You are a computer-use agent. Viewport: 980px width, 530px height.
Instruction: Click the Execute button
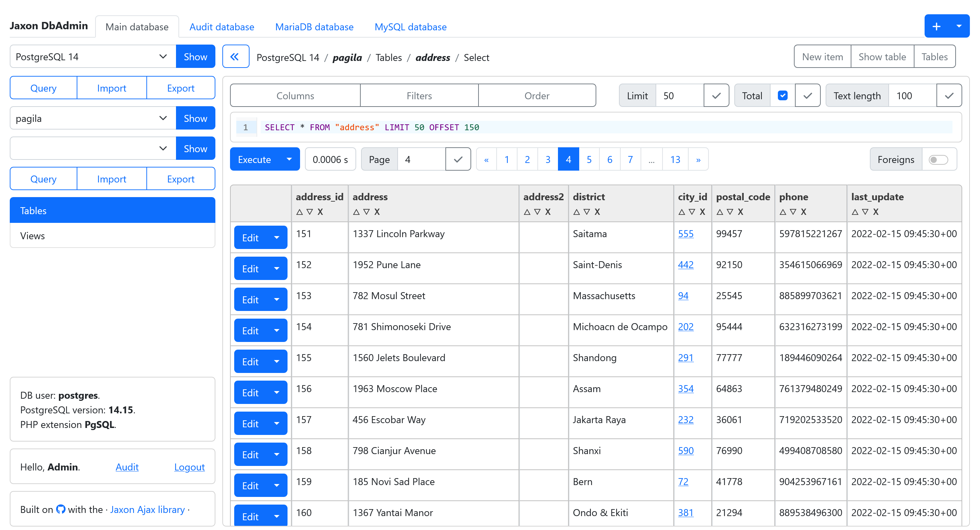(254, 159)
